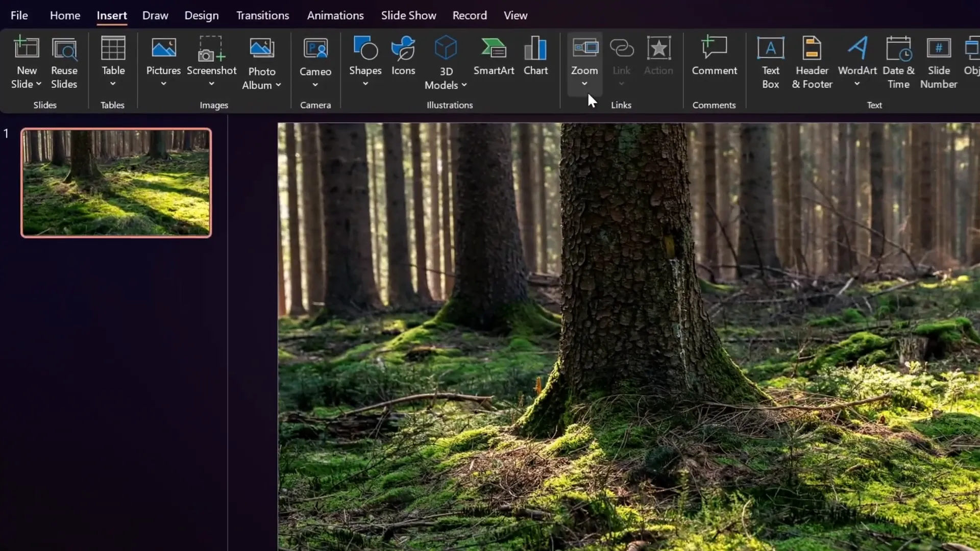Expand the Pictures dropdown chevron

click(163, 84)
